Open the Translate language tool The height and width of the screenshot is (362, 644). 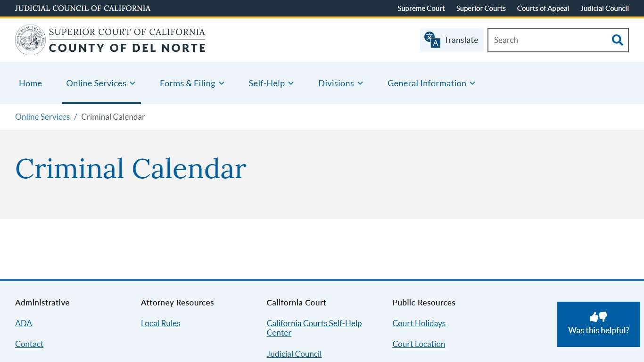451,40
